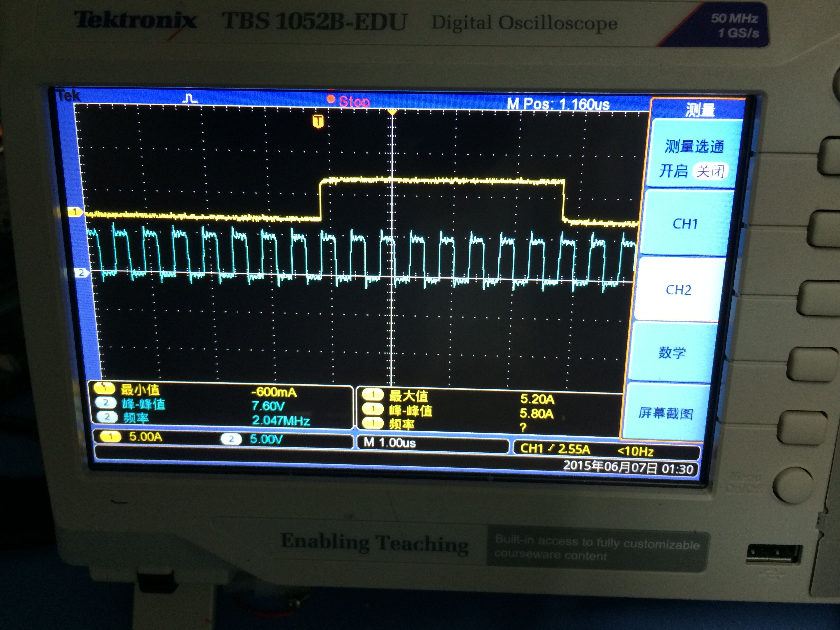Click the CH2 scale badge near 5.00V

click(231, 439)
